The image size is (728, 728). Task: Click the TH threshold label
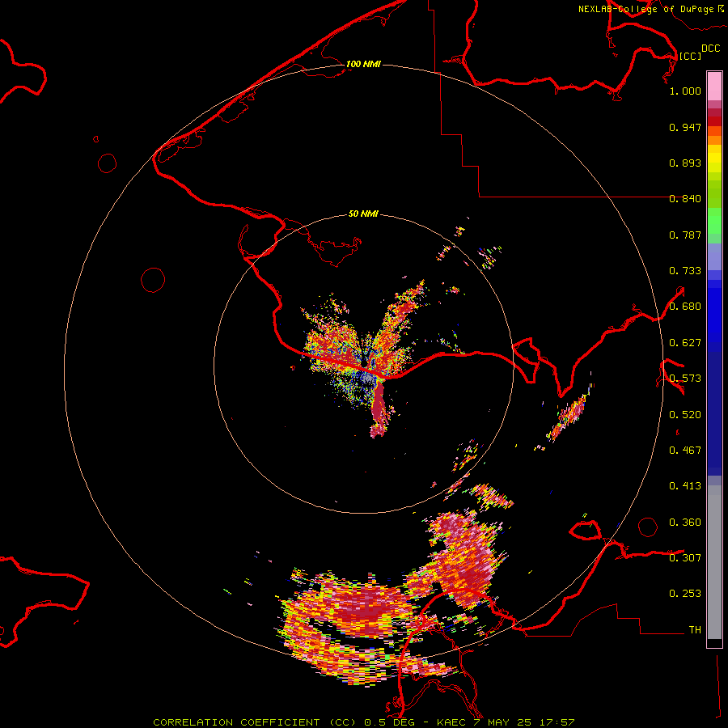click(695, 630)
